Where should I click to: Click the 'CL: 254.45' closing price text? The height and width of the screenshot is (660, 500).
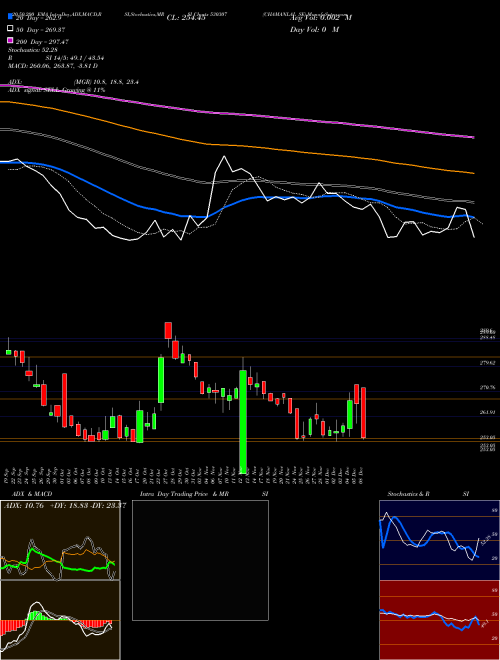(x=186, y=18)
